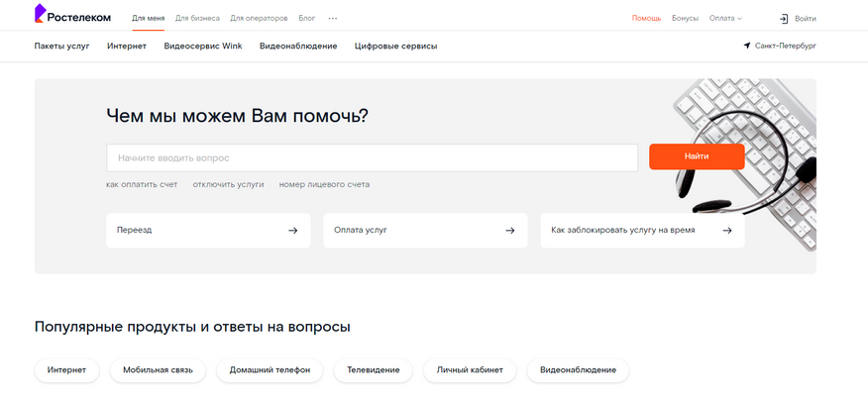Open the Интернет menu item

[127, 46]
